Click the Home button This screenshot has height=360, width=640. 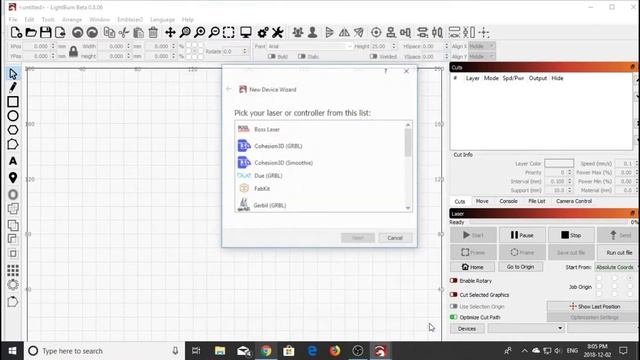(x=472, y=267)
